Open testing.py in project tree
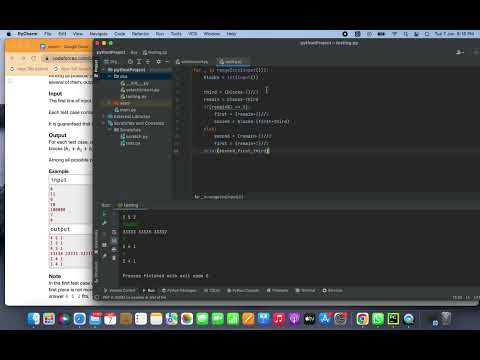 pyautogui.click(x=134, y=97)
